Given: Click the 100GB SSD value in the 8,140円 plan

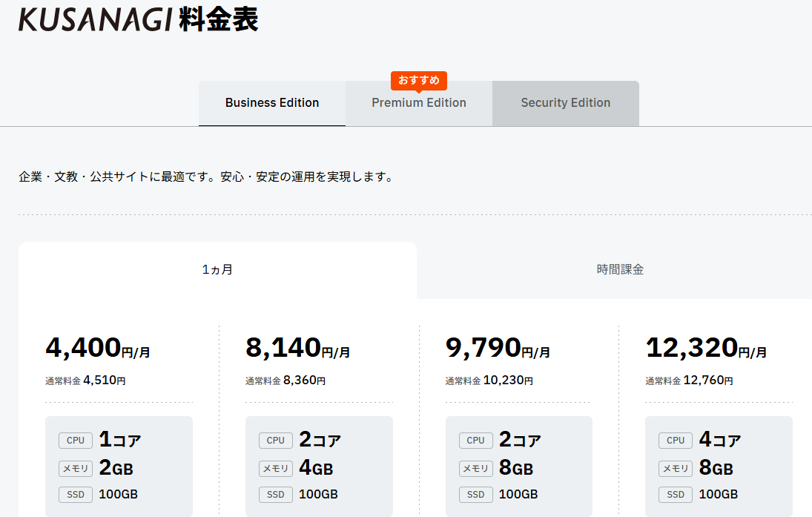Looking at the screenshot, I should 318,495.
